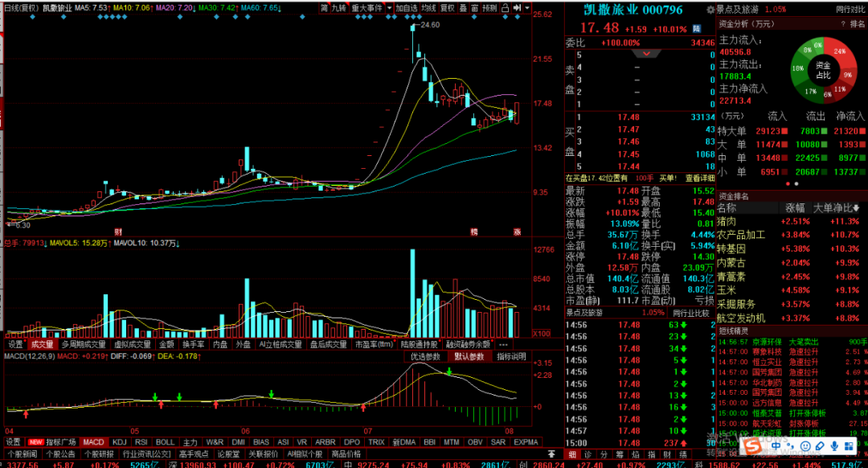Open 排名 in the 资金分析 panel
The image size is (868, 468).
(x=857, y=24)
